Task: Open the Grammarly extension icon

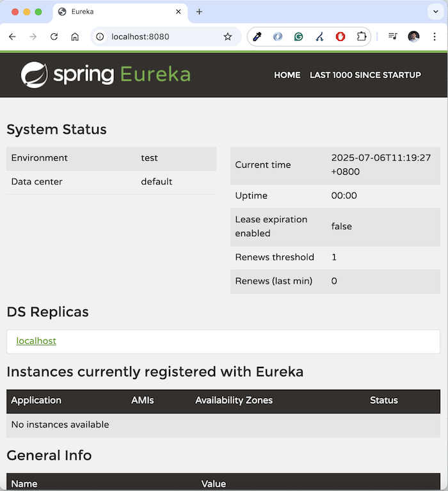Action: [x=298, y=37]
